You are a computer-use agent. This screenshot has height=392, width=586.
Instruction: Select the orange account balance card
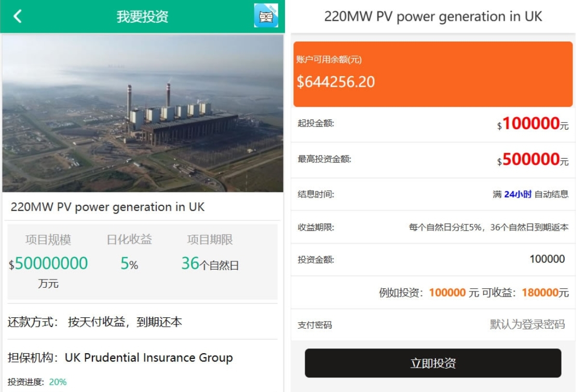[x=433, y=74]
